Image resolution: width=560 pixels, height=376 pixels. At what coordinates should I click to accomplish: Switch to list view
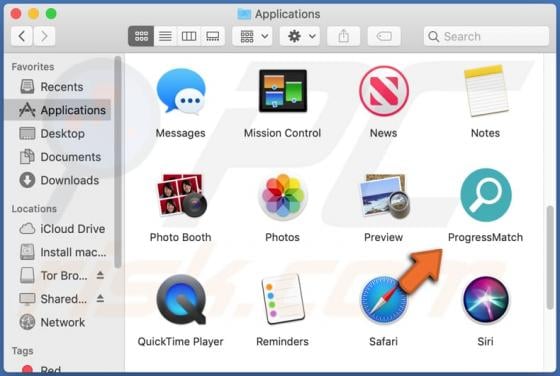[165, 36]
